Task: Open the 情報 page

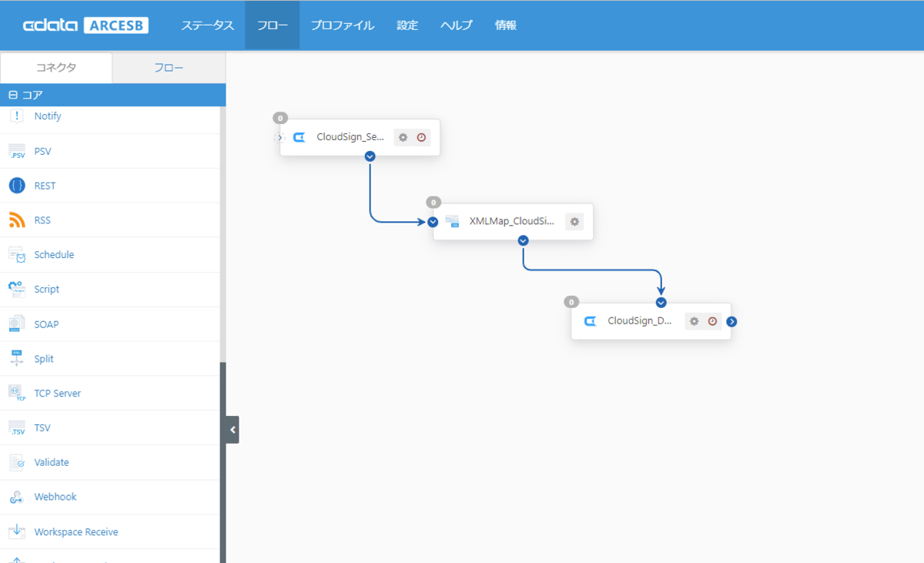Action: (x=506, y=25)
